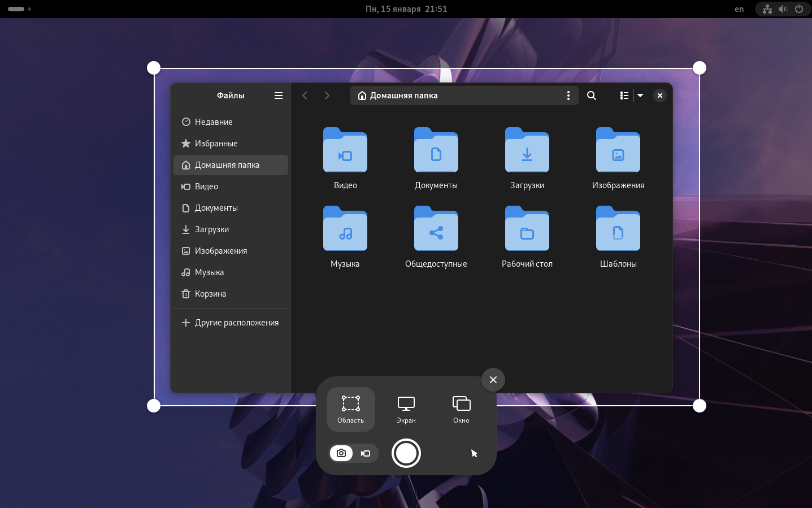This screenshot has height=508, width=812.
Task: Click the top-left selection area handle
Action: pos(154,68)
